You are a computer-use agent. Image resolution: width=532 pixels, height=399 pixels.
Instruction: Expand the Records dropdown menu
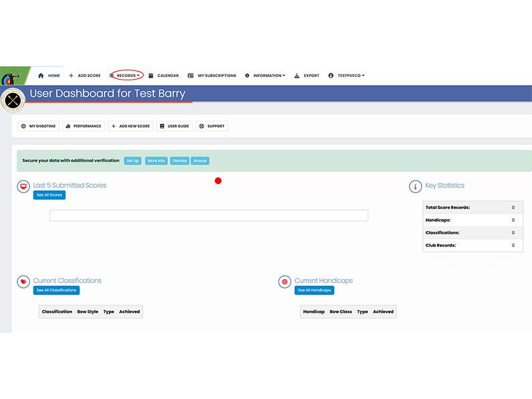click(x=127, y=76)
